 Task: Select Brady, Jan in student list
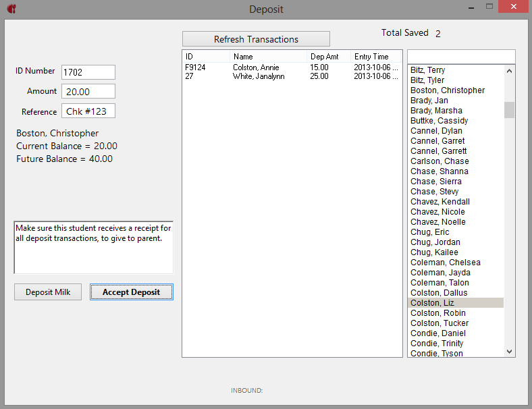[455, 101]
